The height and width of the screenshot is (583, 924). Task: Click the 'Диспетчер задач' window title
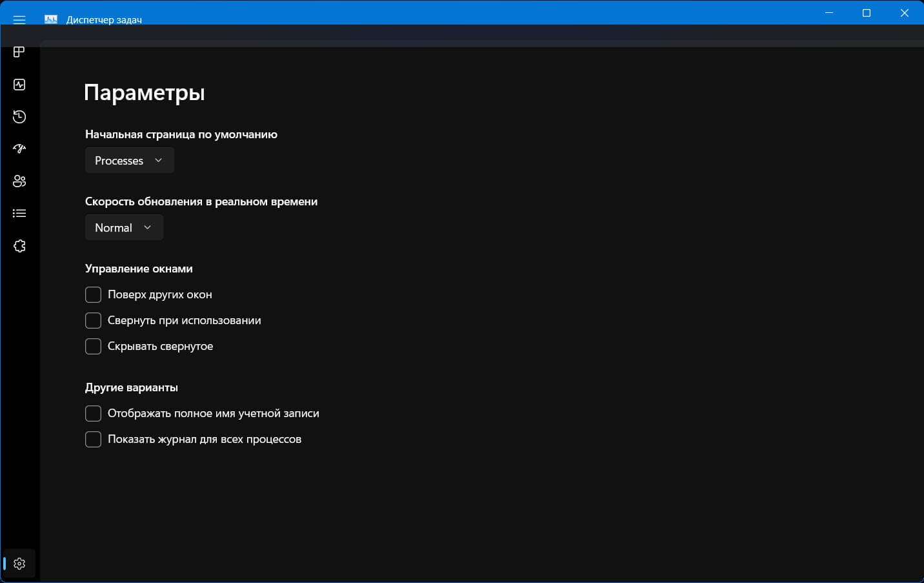pos(104,20)
